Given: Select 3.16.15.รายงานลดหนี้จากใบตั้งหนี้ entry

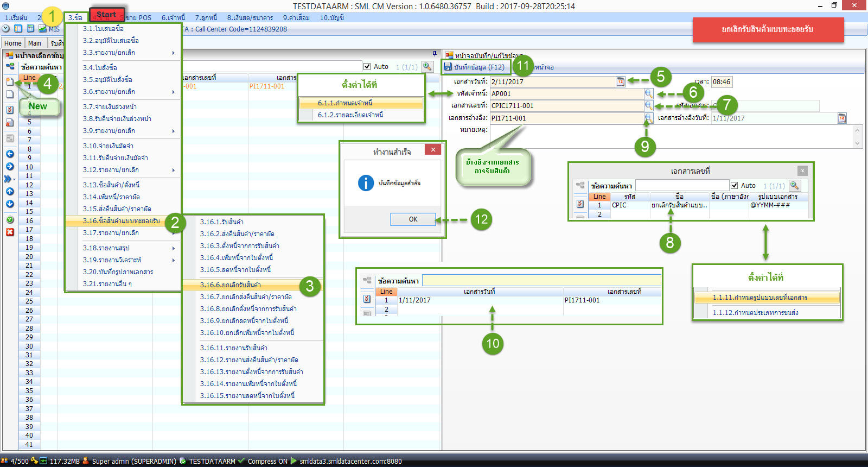Looking at the screenshot, I should tap(247, 395).
